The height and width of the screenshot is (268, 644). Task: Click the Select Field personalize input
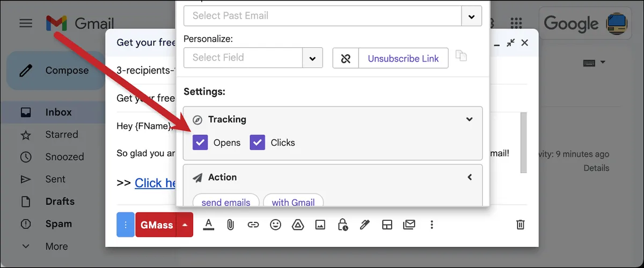coord(243,57)
